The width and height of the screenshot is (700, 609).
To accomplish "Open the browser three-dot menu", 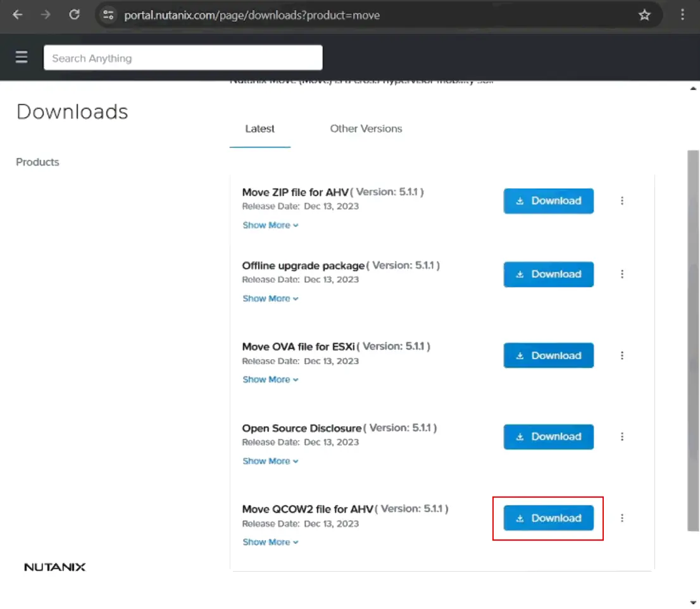I will point(682,15).
